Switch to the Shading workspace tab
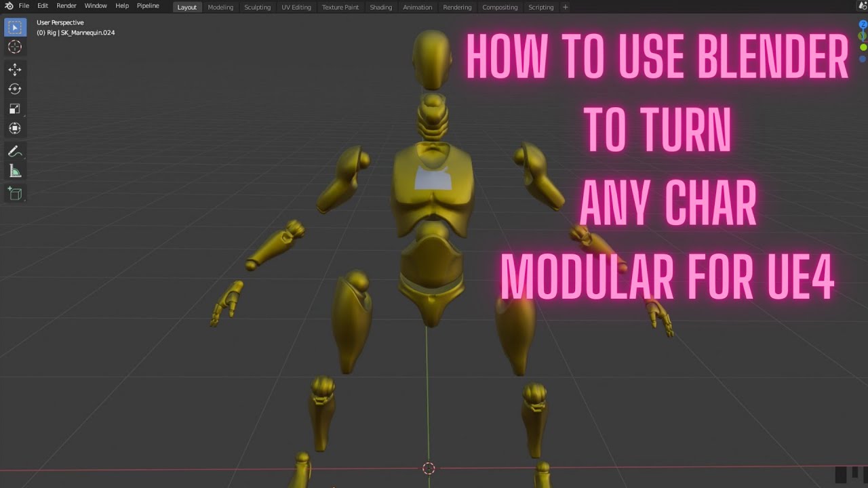The height and width of the screenshot is (488, 868). coord(381,7)
